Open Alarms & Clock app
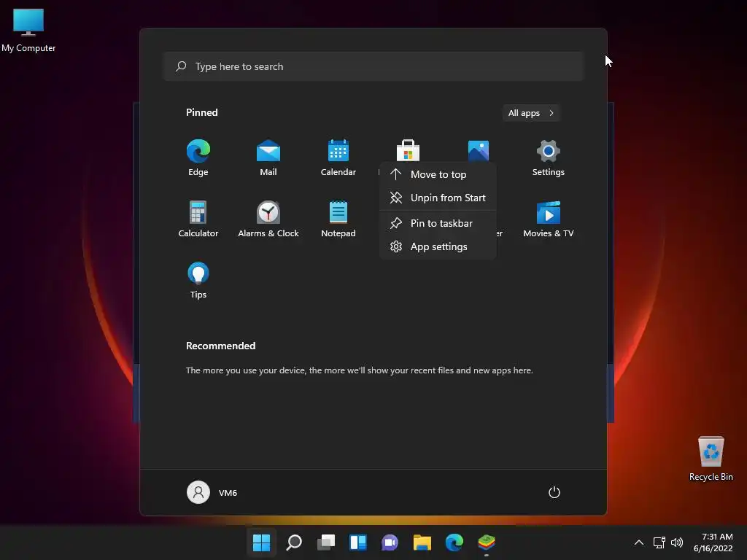 tap(268, 219)
